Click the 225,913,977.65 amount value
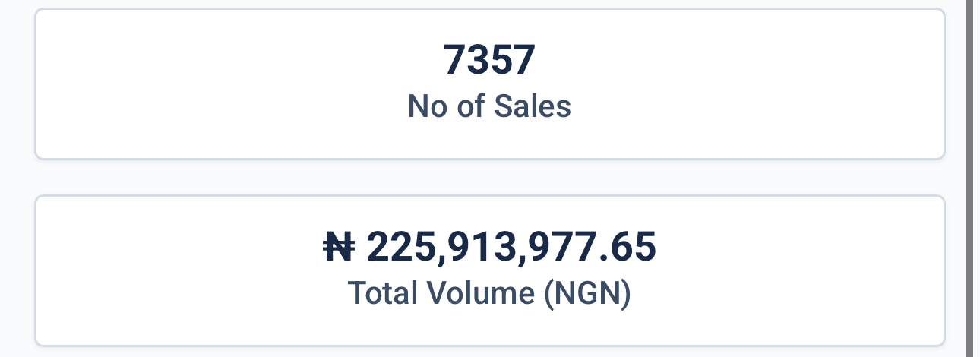Viewport: 980px width, 357px height. [x=511, y=248]
